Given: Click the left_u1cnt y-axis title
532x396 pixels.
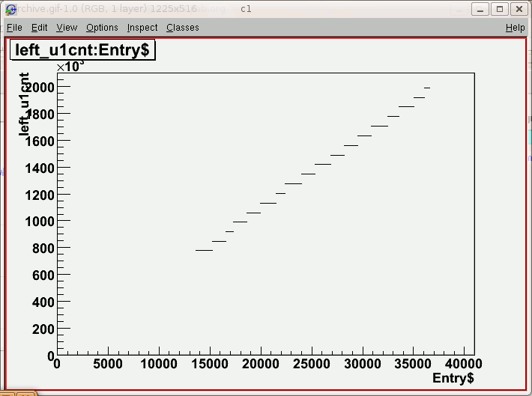Looking at the screenshot, I should point(24,104).
